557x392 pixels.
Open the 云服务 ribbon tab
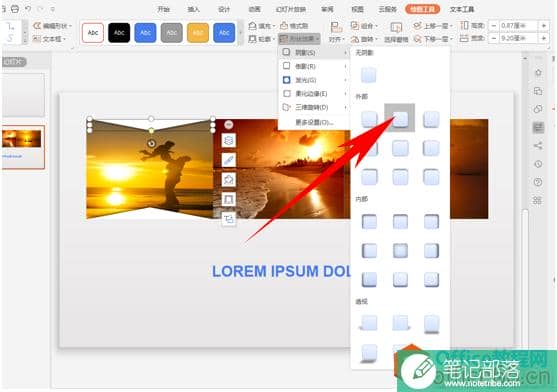click(388, 9)
